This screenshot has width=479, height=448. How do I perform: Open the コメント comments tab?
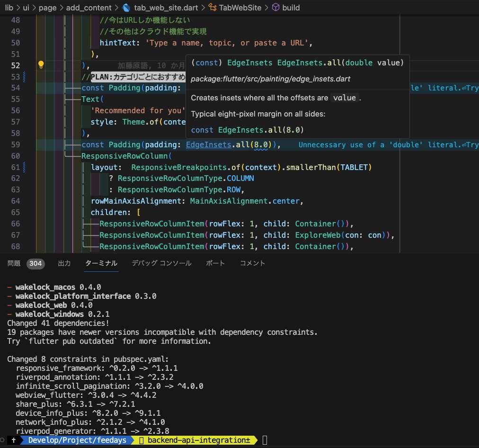252,263
